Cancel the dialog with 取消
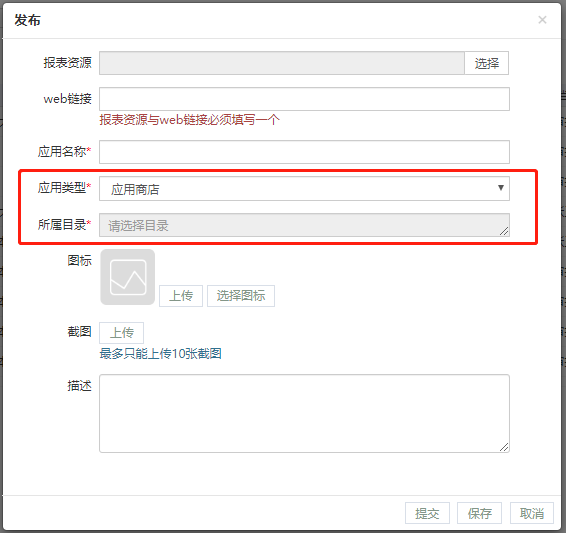The width and height of the screenshot is (566, 533). tap(532, 513)
